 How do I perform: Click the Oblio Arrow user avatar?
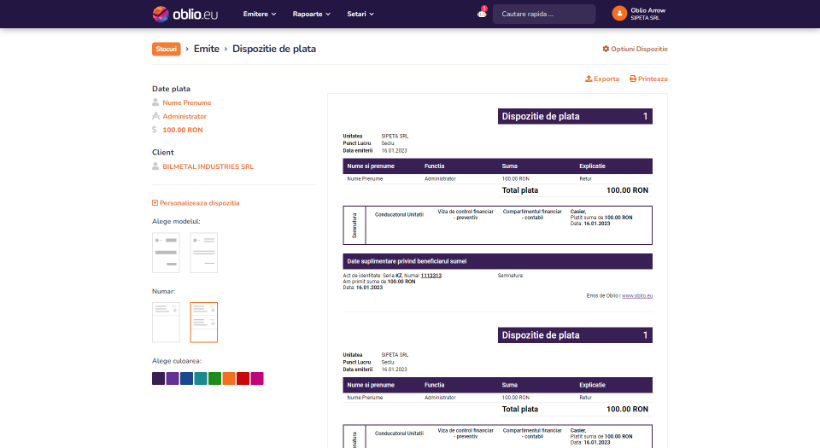point(619,14)
